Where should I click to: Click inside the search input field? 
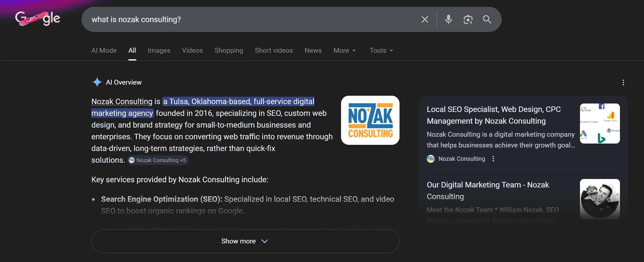click(252, 19)
